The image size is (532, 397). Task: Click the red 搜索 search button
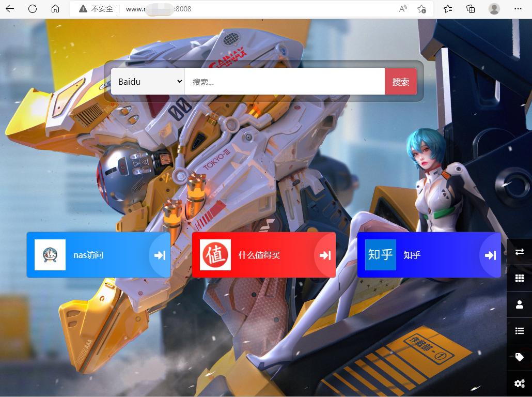click(401, 81)
